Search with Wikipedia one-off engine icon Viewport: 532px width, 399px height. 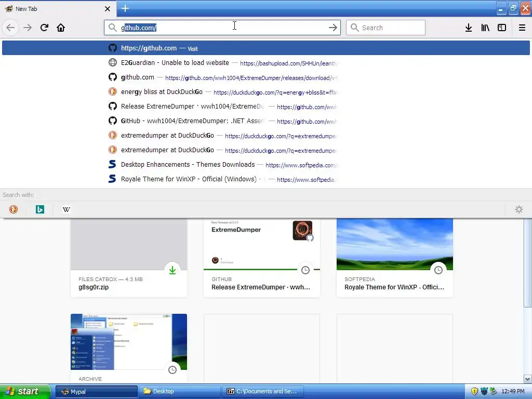66,209
